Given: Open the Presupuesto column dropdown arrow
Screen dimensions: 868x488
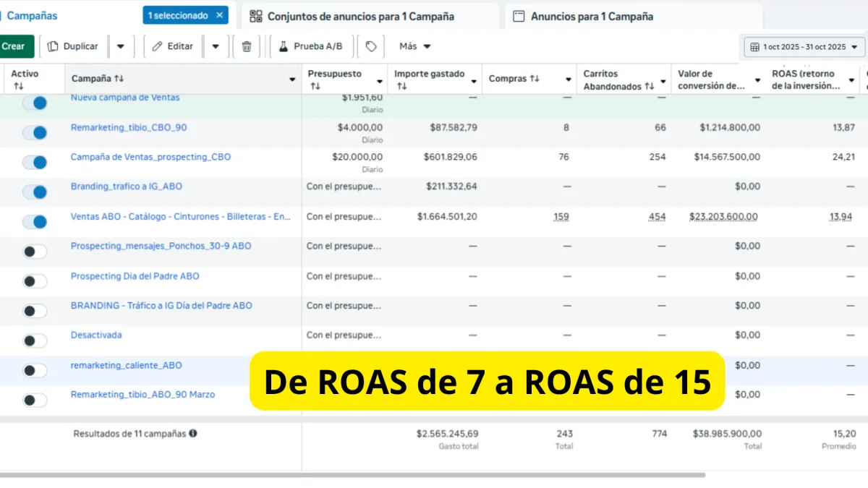Looking at the screenshot, I should click(379, 81).
